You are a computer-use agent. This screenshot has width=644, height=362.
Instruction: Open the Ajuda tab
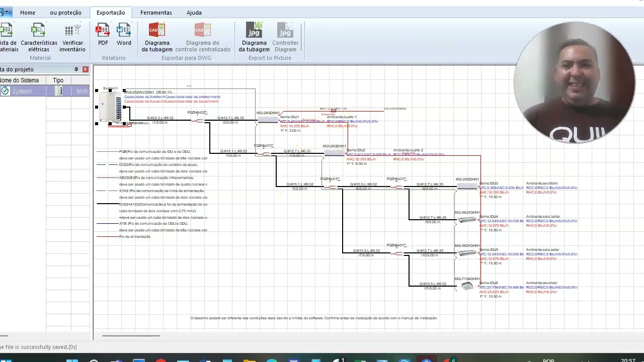[194, 13]
